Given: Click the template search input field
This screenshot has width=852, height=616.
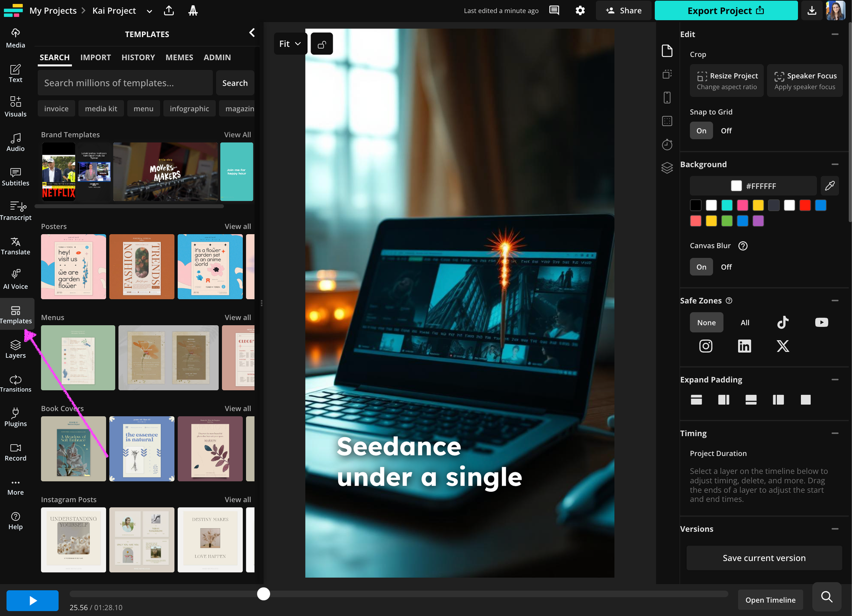Looking at the screenshot, I should (x=125, y=83).
